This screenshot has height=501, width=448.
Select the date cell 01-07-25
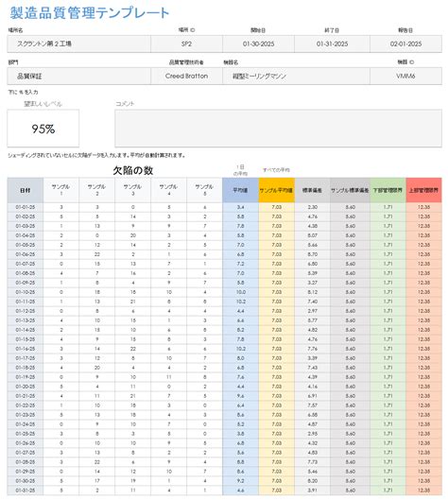(x=26, y=264)
